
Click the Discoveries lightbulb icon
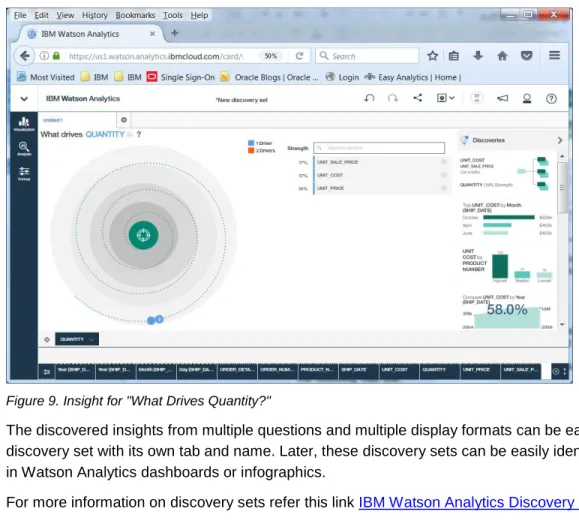coord(464,140)
